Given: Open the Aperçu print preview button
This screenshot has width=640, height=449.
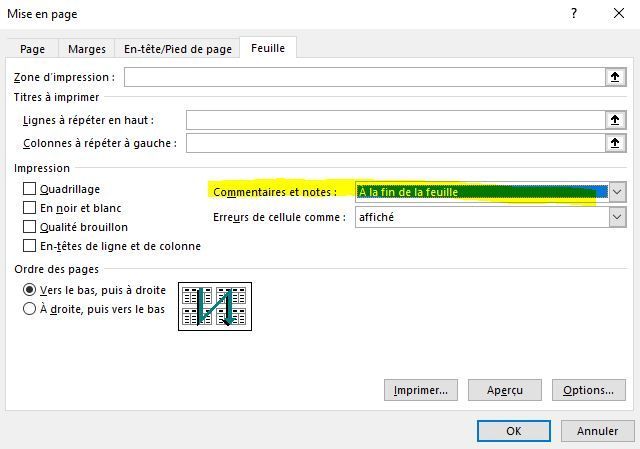Looking at the screenshot, I should point(505,390).
